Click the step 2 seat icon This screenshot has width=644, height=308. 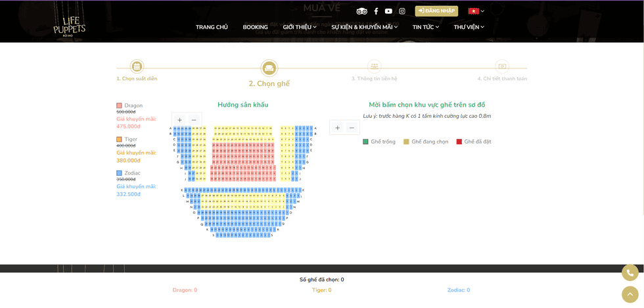point(269,68)
